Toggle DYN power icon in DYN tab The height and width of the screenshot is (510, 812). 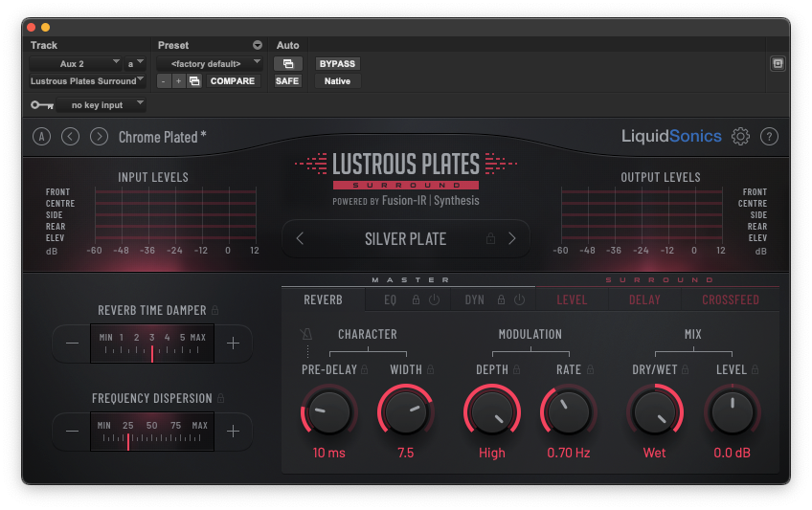click(x=519, y=299)
